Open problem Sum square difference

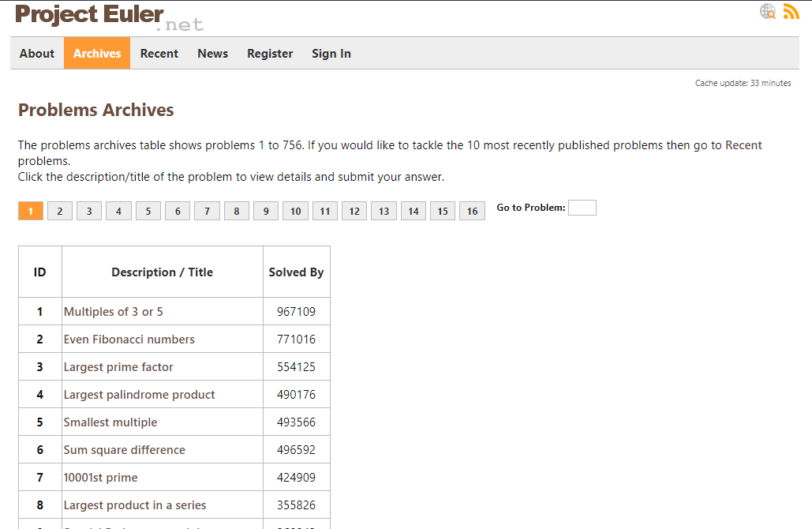pos(125,450)
